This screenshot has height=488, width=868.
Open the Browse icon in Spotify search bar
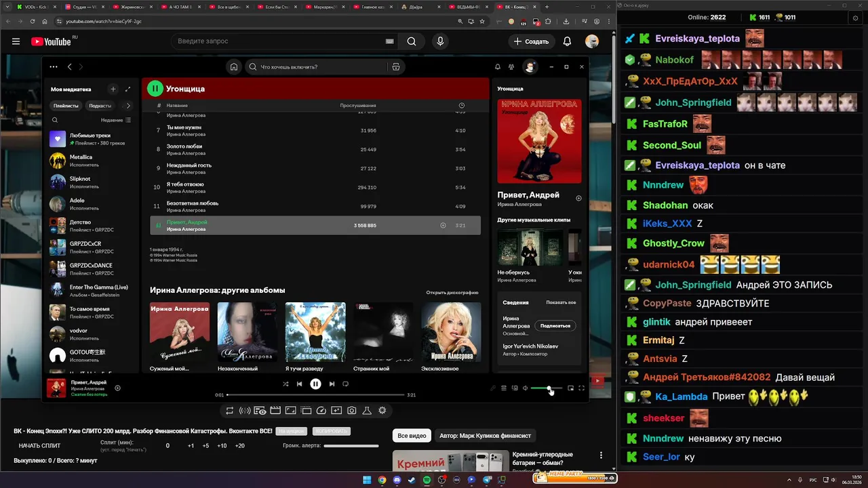click(396, 67)
